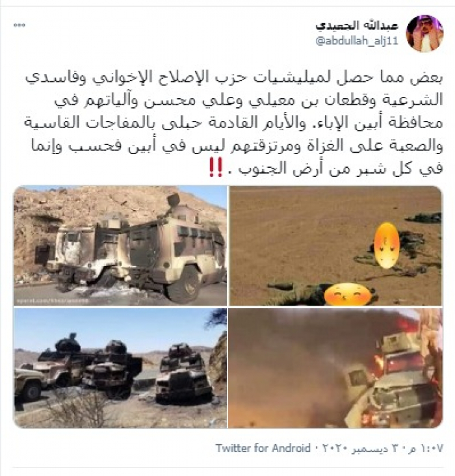
Task: Open the photo of vehicle on fire
Action: 335,368
